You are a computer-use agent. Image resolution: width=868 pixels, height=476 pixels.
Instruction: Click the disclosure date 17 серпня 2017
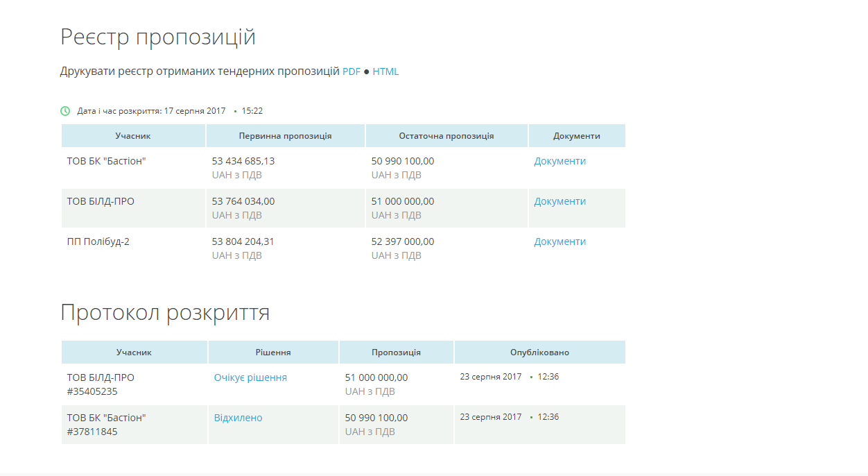tap(195, 111)
